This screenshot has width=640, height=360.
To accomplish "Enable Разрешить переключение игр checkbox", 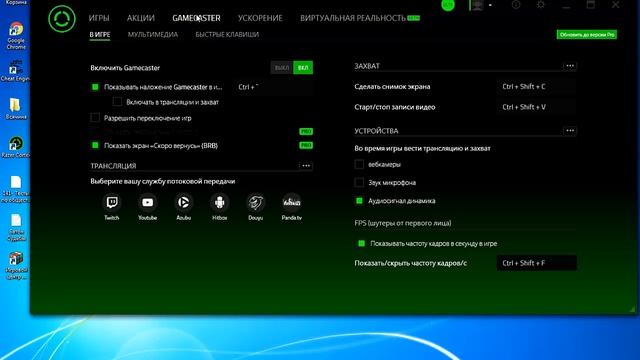I will pyautogui.click(x=95, y=118).
